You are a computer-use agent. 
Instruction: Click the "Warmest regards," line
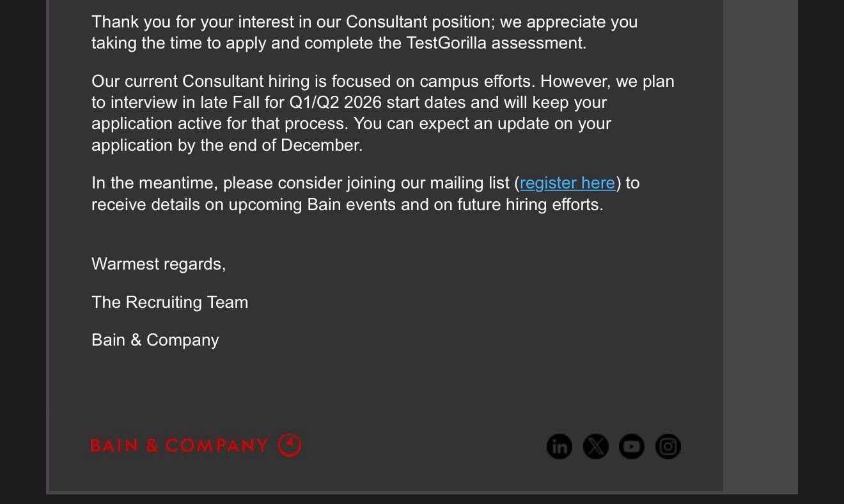point(159,264)
